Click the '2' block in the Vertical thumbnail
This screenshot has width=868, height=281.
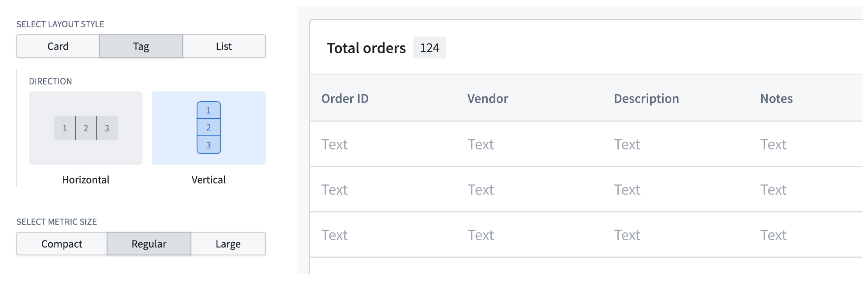(209, 127)
